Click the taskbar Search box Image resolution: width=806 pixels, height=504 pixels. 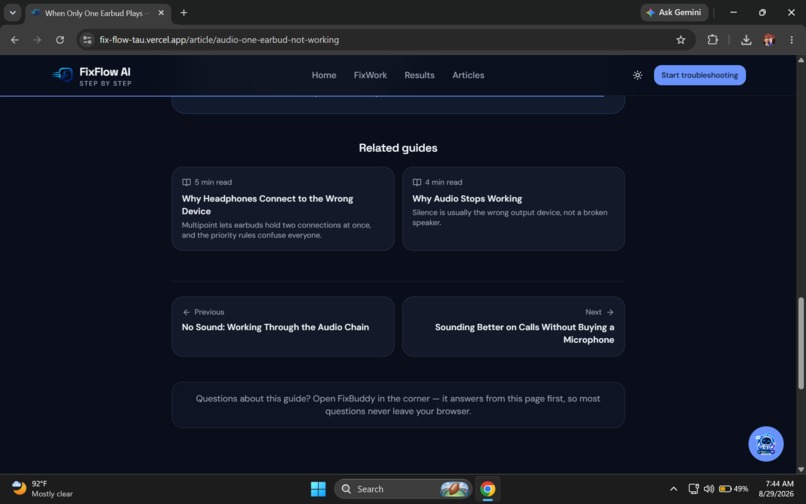tap(403, 489)
